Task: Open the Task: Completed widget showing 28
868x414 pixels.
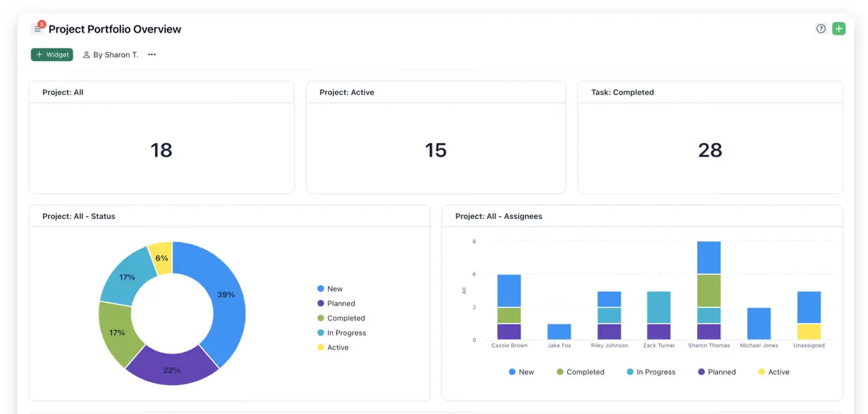Action: [710, 150]
